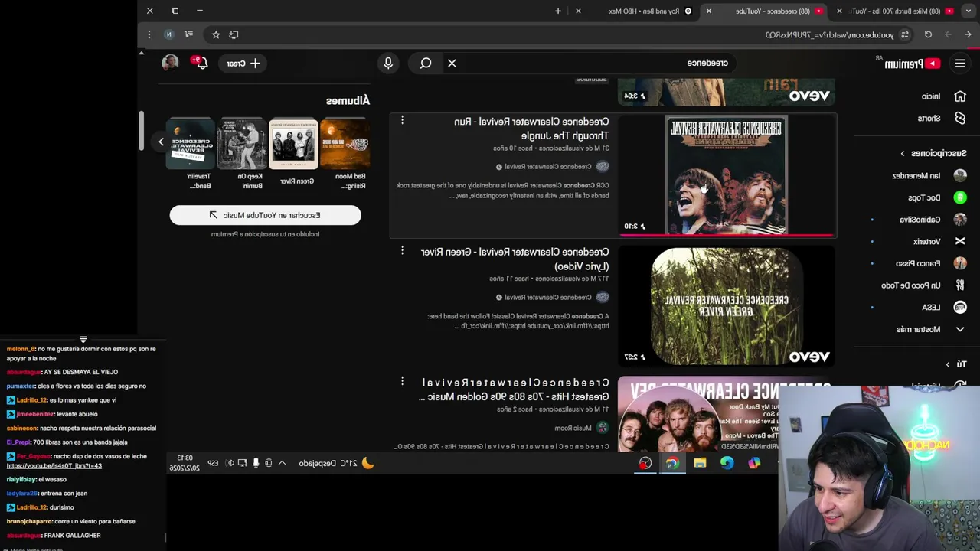Open the taskbar clock showing 03:13

[185, 462]
